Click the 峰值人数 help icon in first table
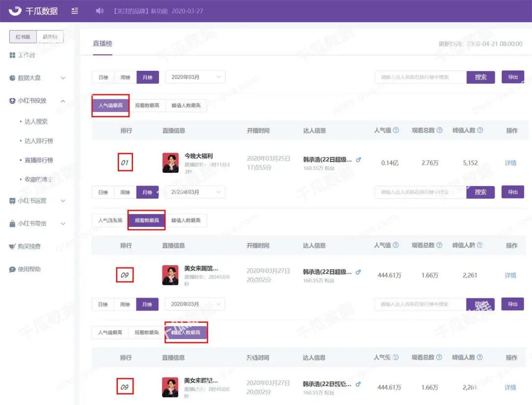The height and width of the screenshot is (405, 532). point(480,130)
